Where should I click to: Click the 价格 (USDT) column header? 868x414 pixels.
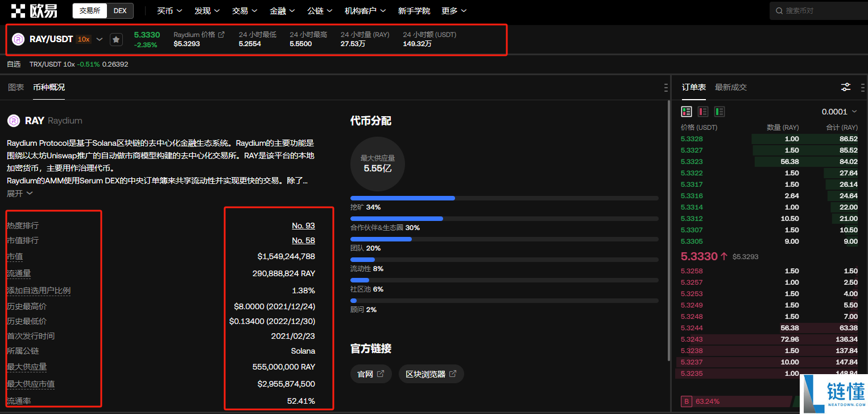699,128
